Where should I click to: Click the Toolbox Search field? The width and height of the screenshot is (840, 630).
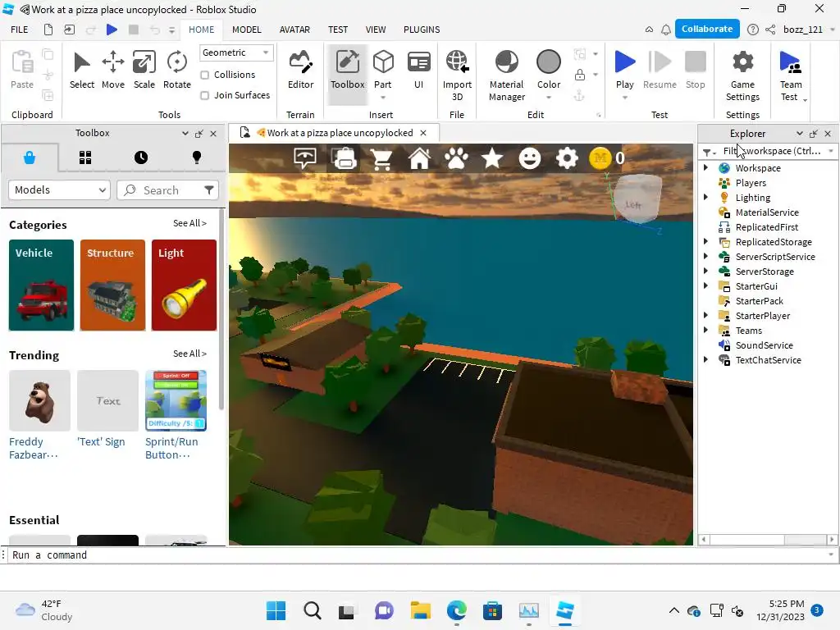click(161, 190)
